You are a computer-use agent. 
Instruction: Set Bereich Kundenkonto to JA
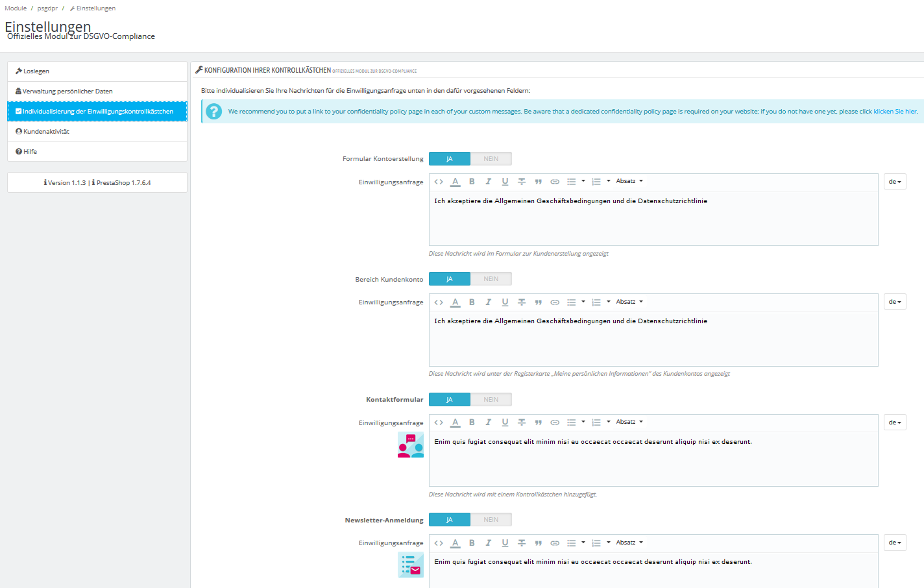click(450, 279)
